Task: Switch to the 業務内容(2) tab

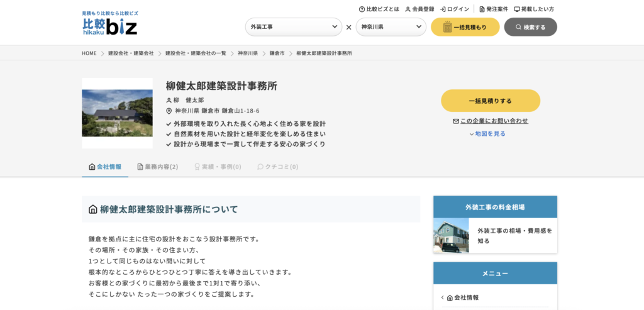Action: coord(158,167)
